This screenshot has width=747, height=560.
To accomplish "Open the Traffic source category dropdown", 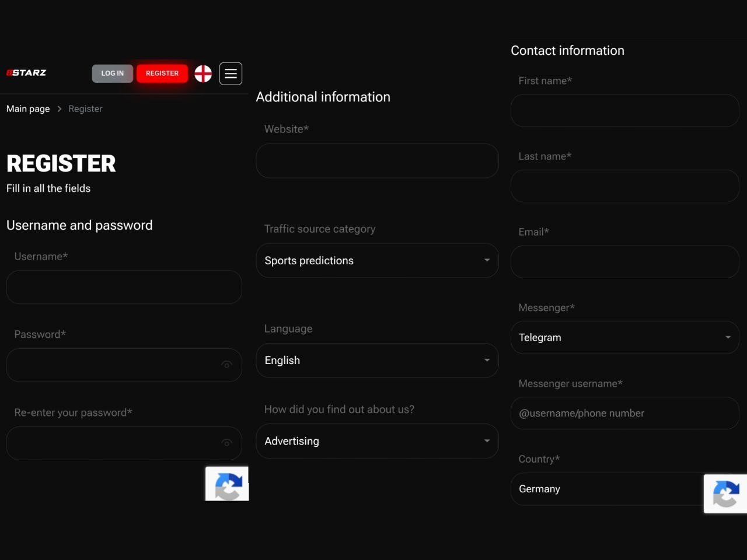I will point(377,260).
